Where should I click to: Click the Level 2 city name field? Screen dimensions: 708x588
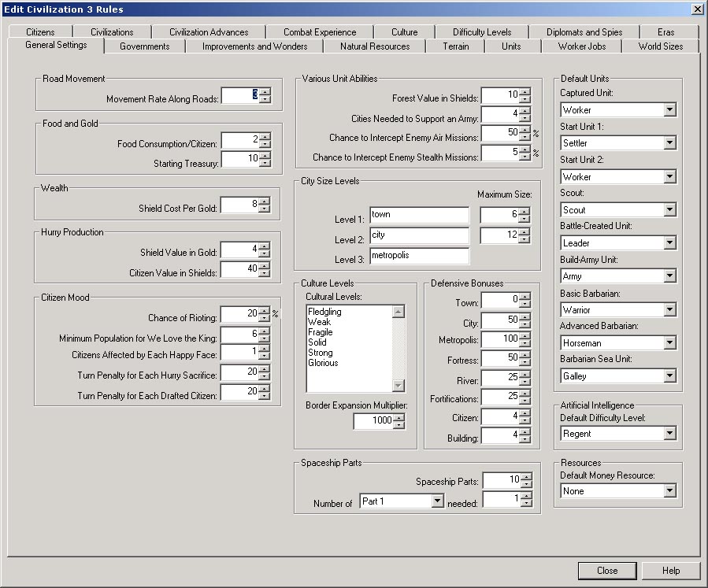[x=419, y=235]
